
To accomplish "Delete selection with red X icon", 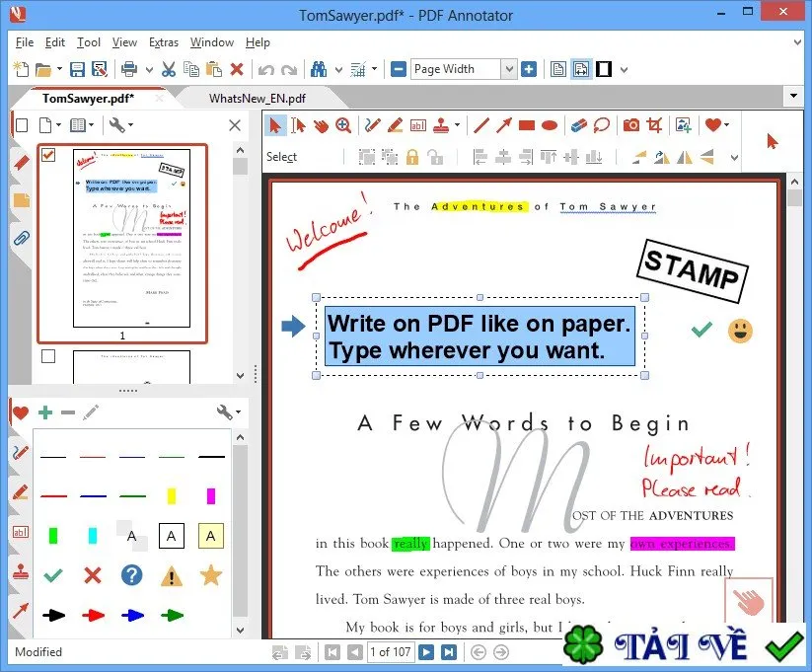I will point(237,69).
